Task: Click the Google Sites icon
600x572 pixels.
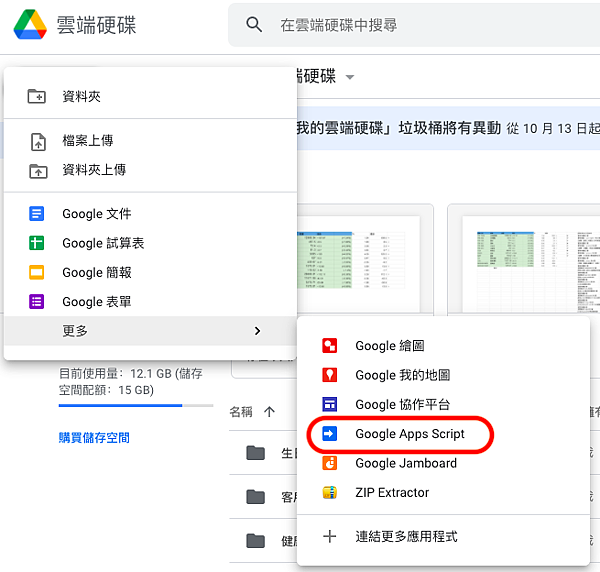Action: pos(330,404)
